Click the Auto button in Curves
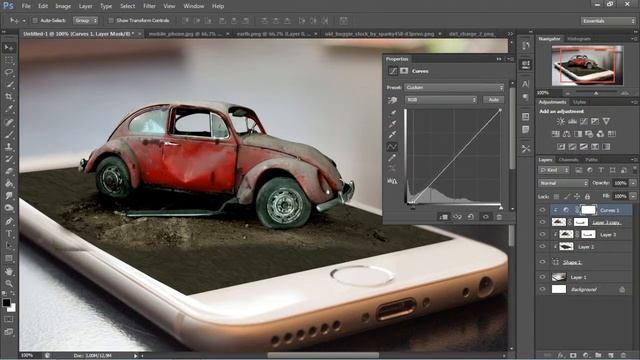The height and width of the screenshot is (360, 640). pyautogui.click(x=493, y=100)
